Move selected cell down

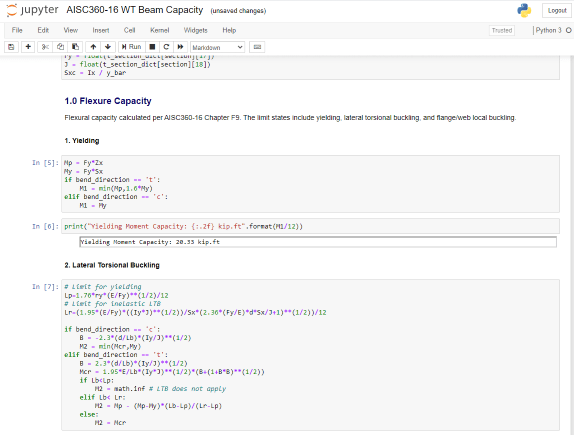(x=108, y=47)
